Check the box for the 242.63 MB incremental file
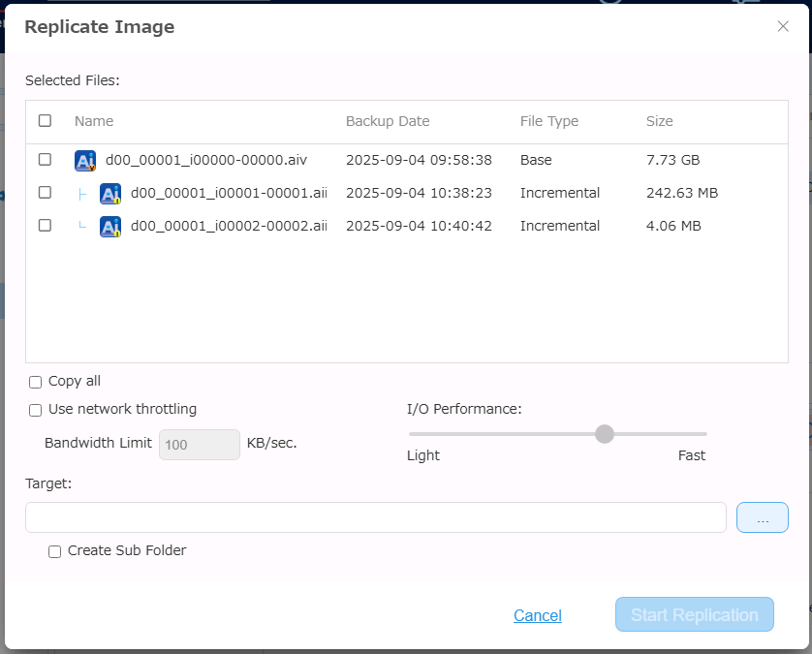The image size is (812, 654). coord(45,193)
